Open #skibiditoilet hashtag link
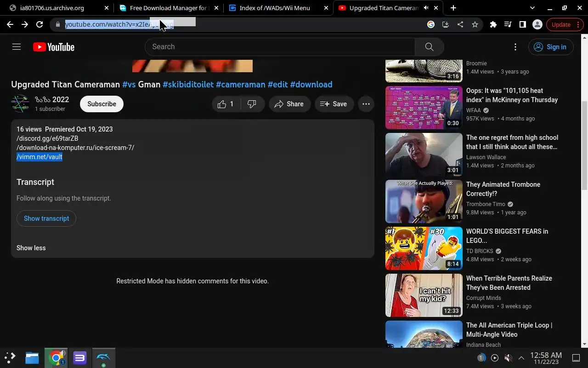Image resolution: width=588 pixels, height=368 pixels. 188,85
